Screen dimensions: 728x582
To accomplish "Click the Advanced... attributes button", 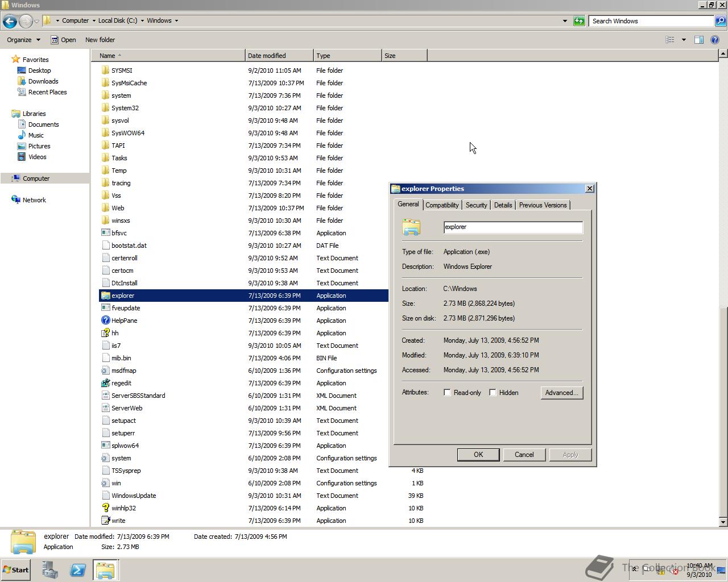I will 561,393.
